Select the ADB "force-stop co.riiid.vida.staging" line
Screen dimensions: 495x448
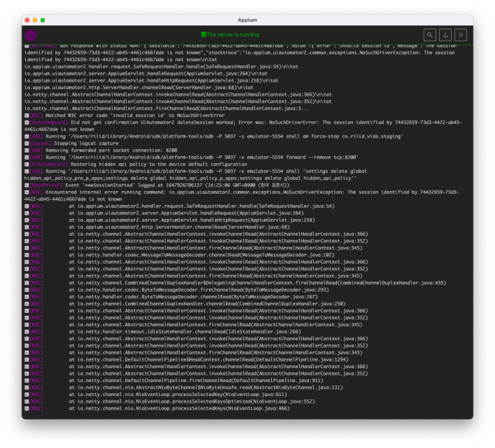[x=214, y=136]
